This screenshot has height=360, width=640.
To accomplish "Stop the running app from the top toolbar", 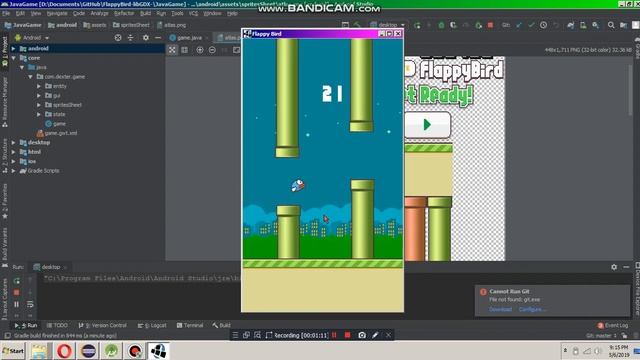I will point(490,25).
